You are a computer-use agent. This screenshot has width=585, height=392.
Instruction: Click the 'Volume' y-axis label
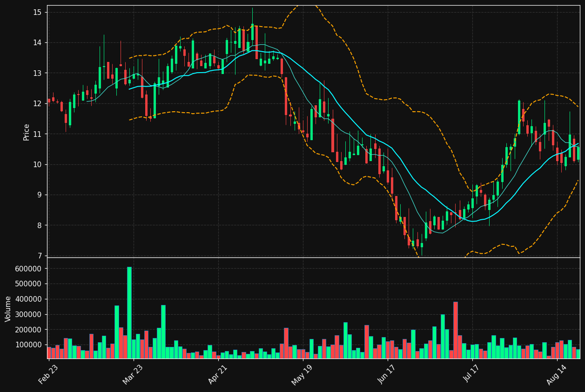(8, 309)
